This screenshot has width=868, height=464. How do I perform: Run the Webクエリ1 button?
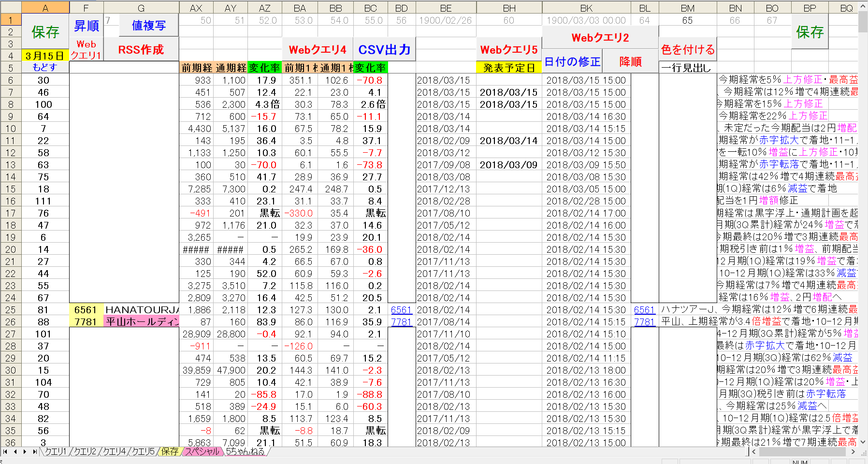tap(86, 49)
